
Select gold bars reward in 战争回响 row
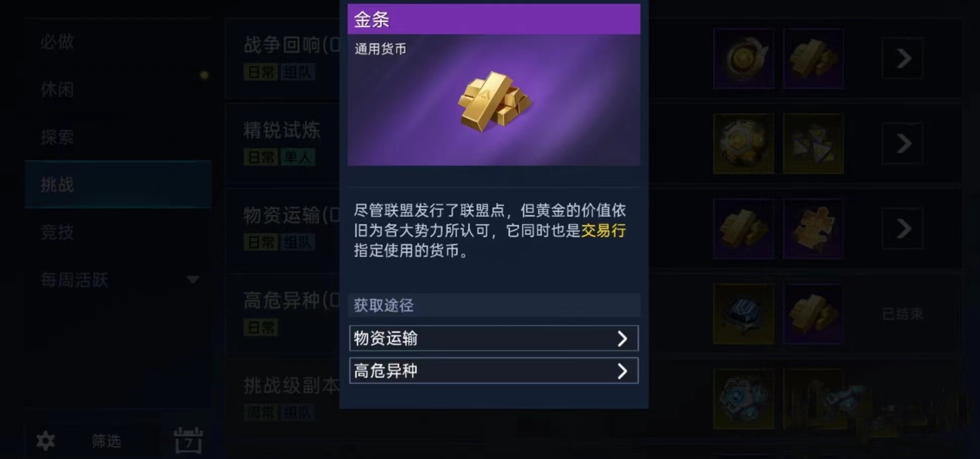point(813,59)
